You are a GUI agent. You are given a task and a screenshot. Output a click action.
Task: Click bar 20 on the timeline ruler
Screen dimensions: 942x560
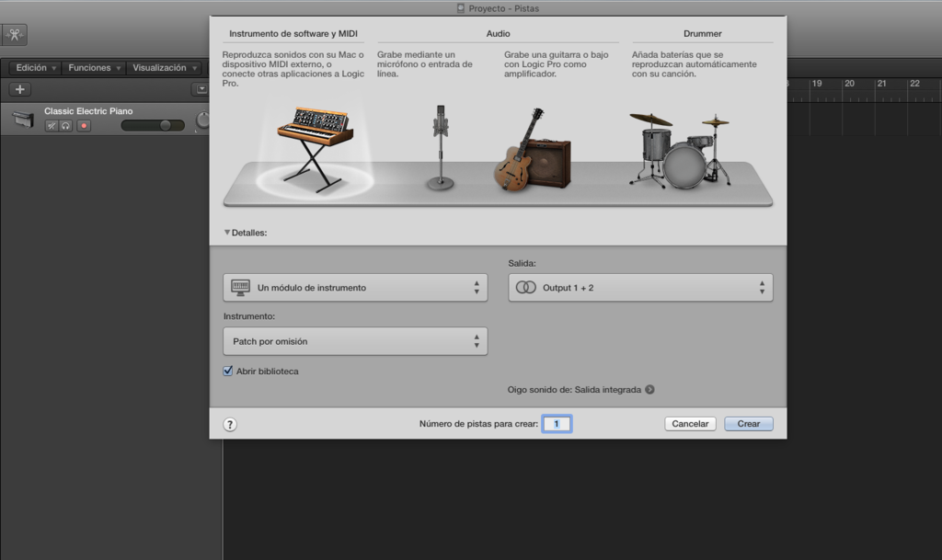pyautogui.click(x=849, y=84)
